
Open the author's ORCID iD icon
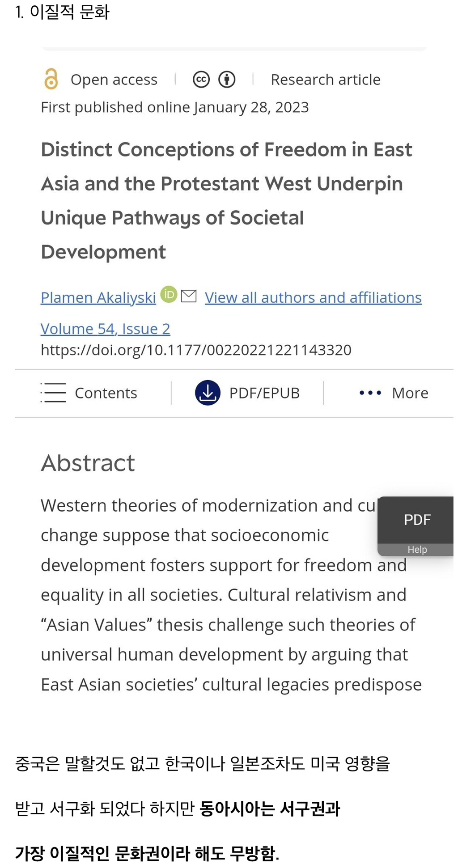169,294
